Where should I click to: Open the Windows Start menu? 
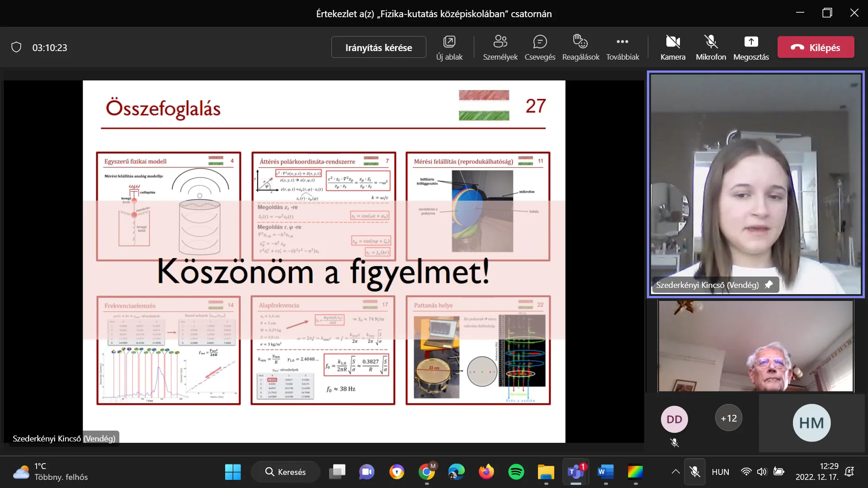pos(233,472)
